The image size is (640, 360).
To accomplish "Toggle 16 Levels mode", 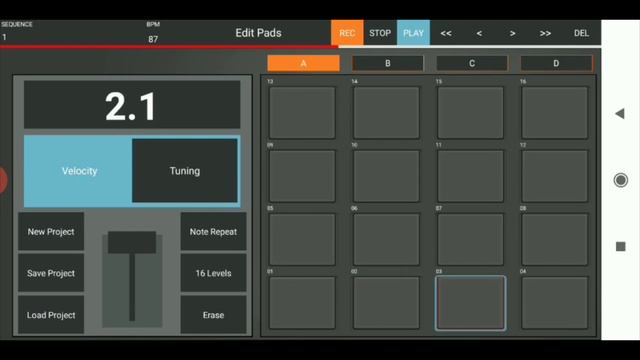I will click(x=213, y=273).
